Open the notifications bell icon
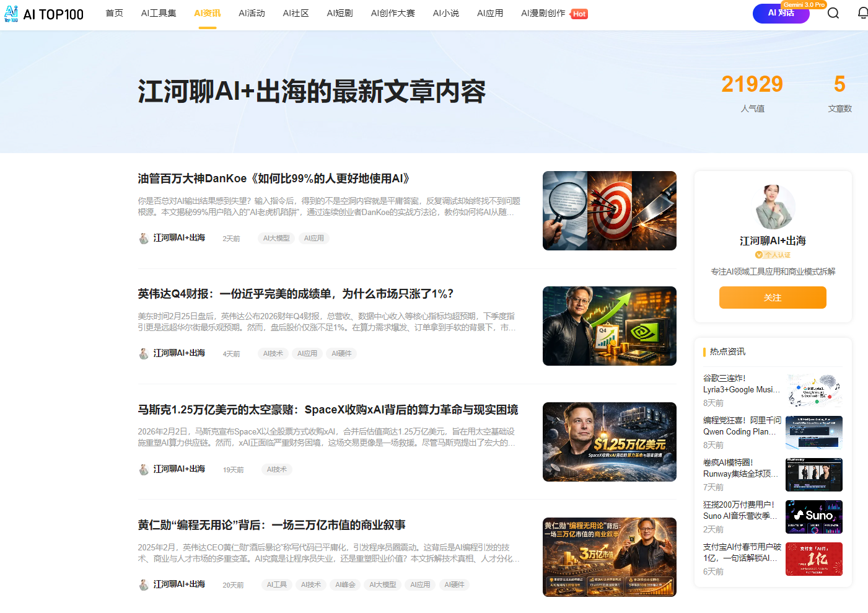 point(862,13)
